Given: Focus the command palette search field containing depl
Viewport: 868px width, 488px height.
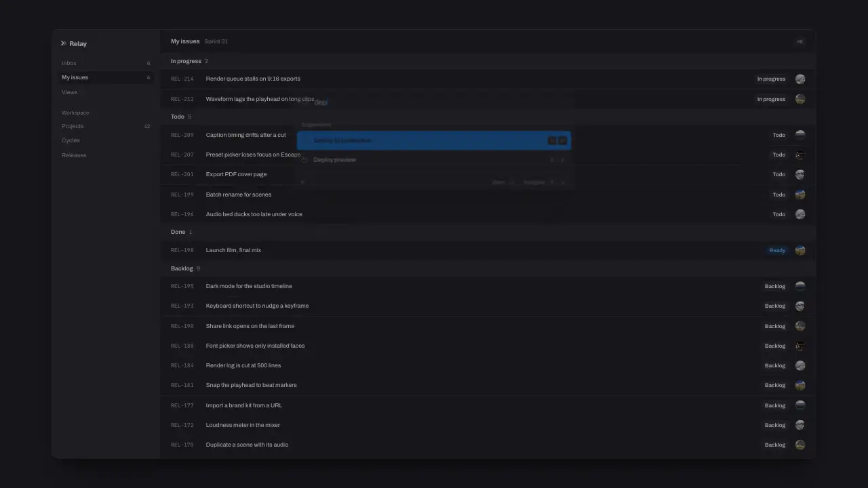Looking at the screenshot, I should coord(434,102).
